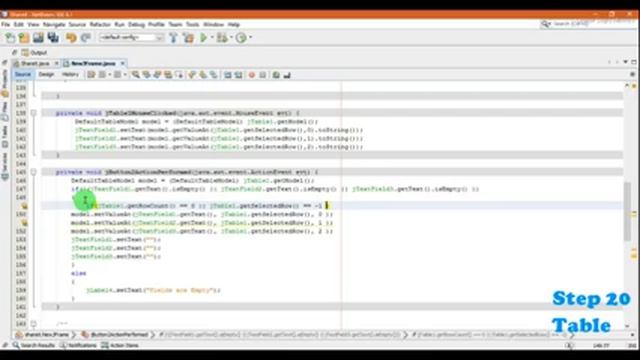640x360 pixels.
Task: Open the File menu
Action: pos(6,24)
